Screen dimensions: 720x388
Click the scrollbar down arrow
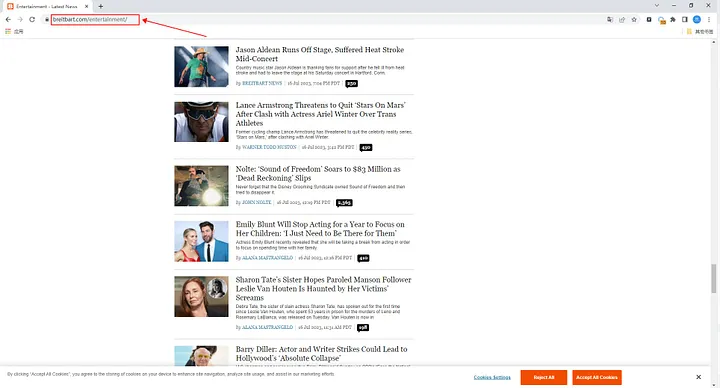tap(714, 385)
